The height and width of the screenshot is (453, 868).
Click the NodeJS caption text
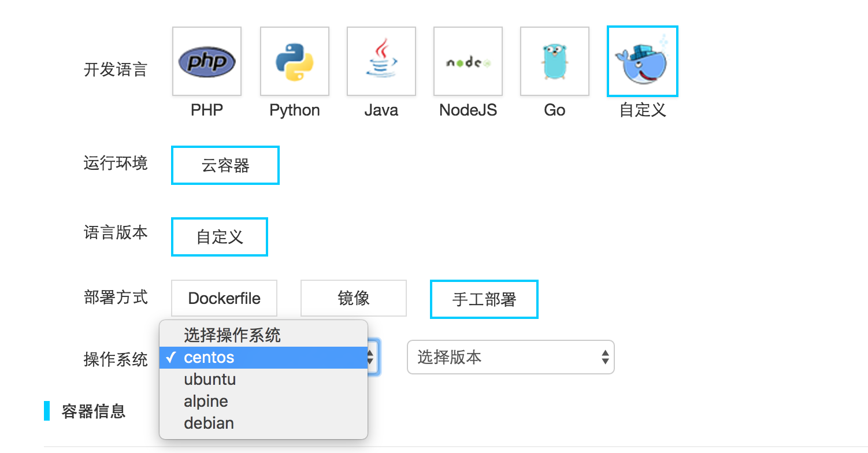coord(468,110)
